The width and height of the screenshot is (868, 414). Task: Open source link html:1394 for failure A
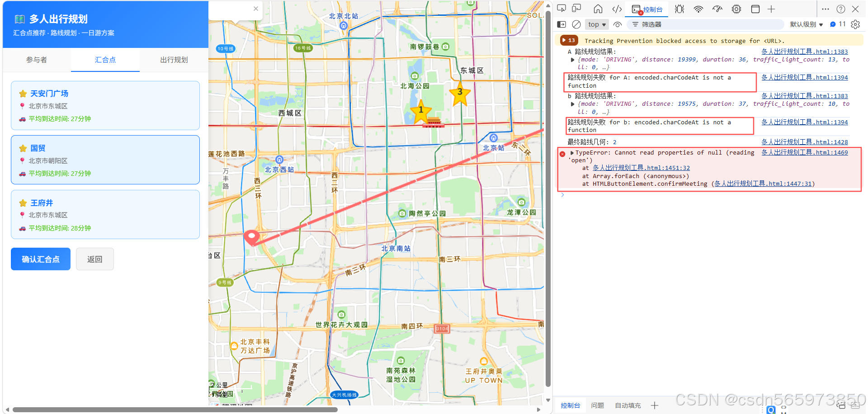pyautogui.click(x=804, y=77)
